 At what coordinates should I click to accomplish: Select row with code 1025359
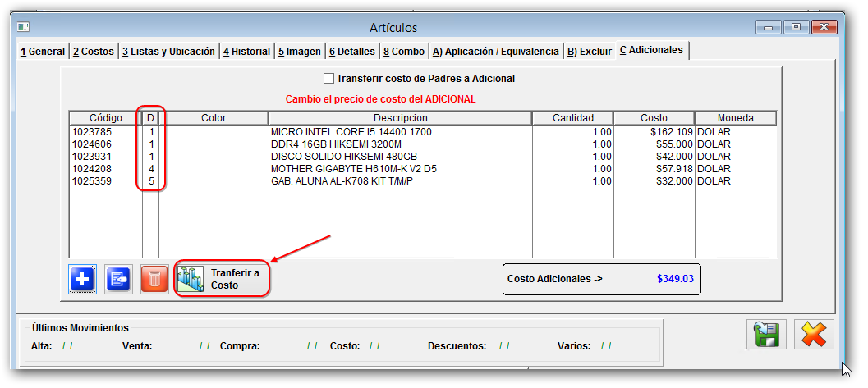tap(423, 180)
